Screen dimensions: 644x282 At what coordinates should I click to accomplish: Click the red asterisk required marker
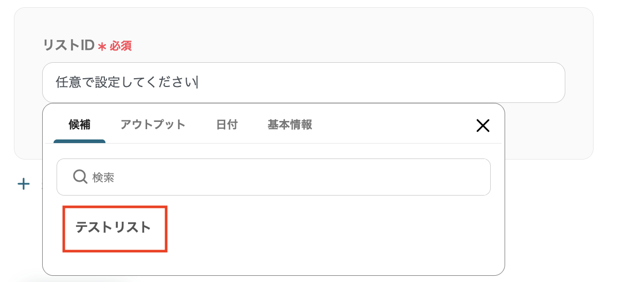click(102, 46)
